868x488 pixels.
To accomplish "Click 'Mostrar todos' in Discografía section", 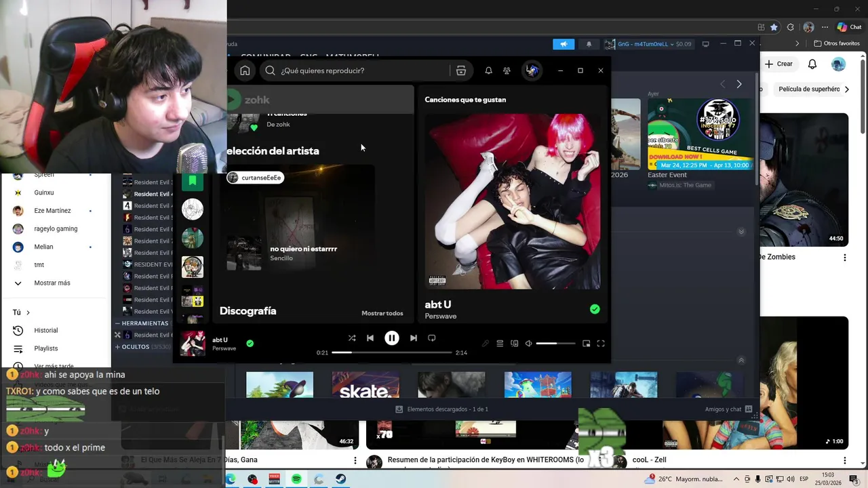I will click(x=382, y=313).
